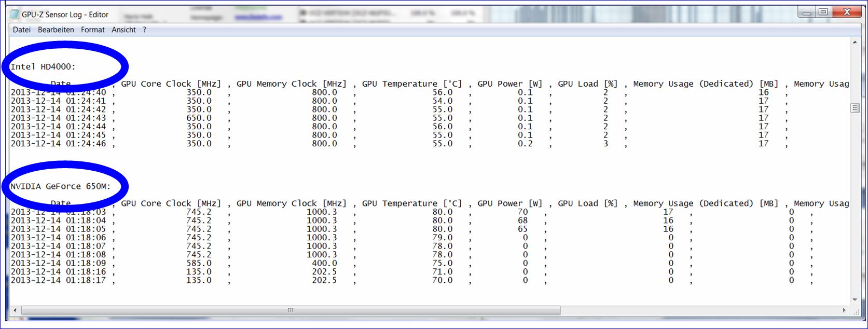The width and height of the screenshot is (868, 329).
Task: Click 202.5 memory clock in the 01:18:16 row
Action: (x=324, y=271)
